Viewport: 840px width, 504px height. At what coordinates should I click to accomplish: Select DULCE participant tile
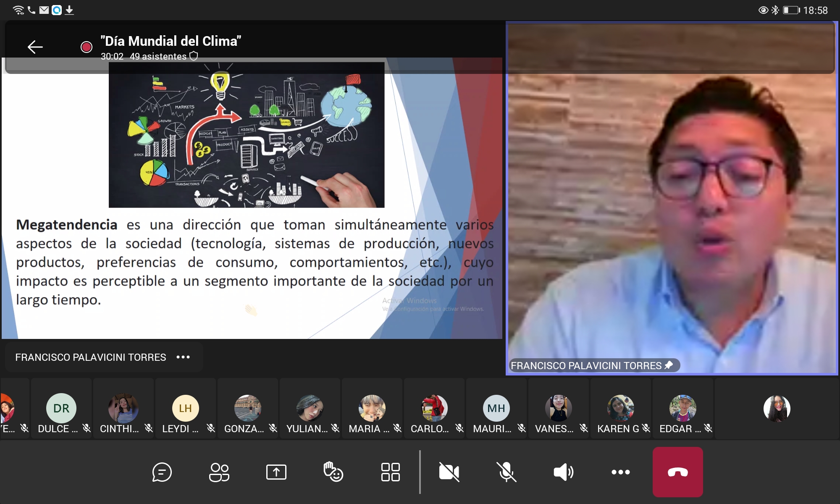[x=61, y=408]
